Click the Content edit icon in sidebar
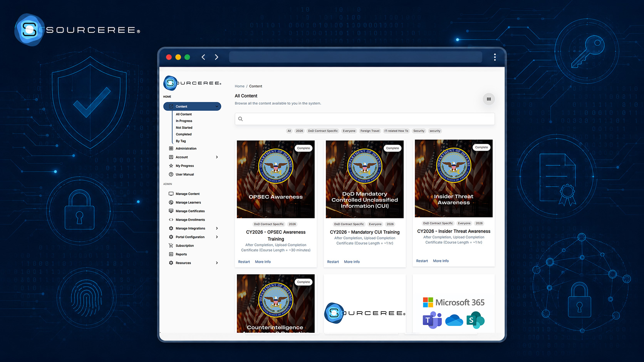The width and height of the screenshot is (644, 362). (171, 107)
